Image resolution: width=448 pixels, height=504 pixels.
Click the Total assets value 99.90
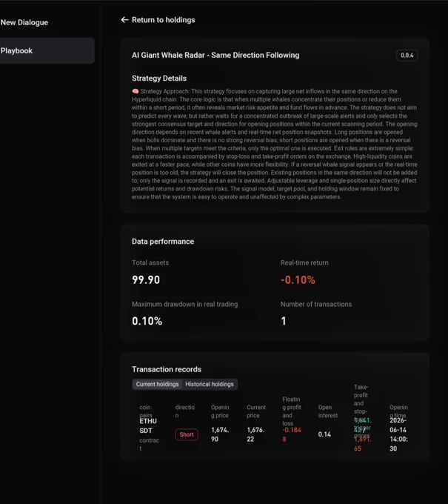click(146, 280)
